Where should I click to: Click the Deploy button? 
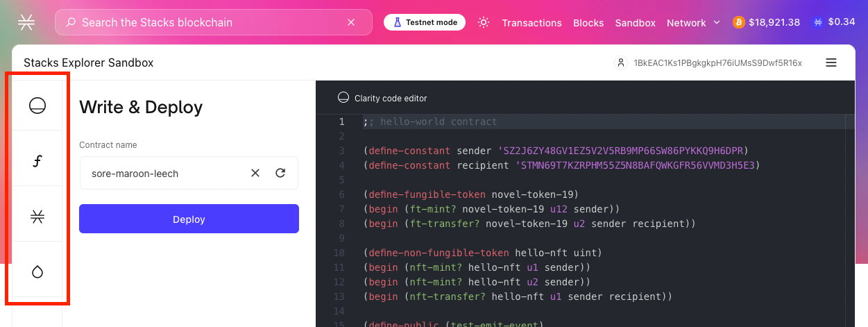pos(189,219)
